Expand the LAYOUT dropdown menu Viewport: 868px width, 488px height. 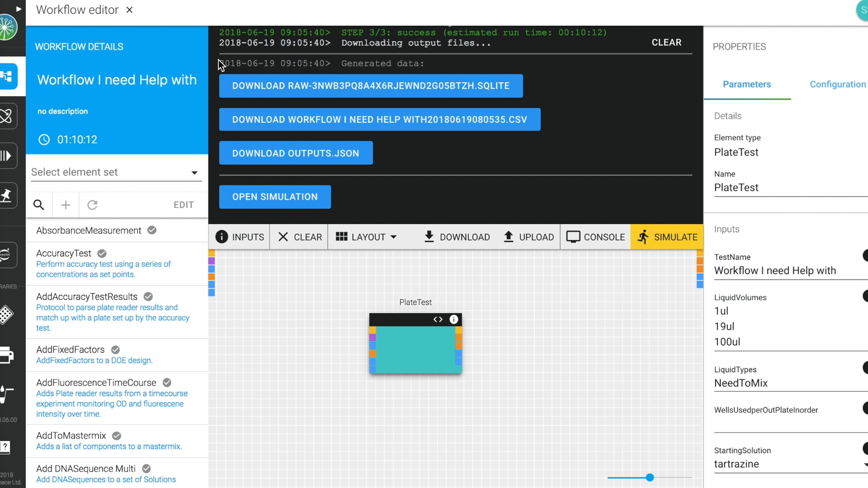367,237
